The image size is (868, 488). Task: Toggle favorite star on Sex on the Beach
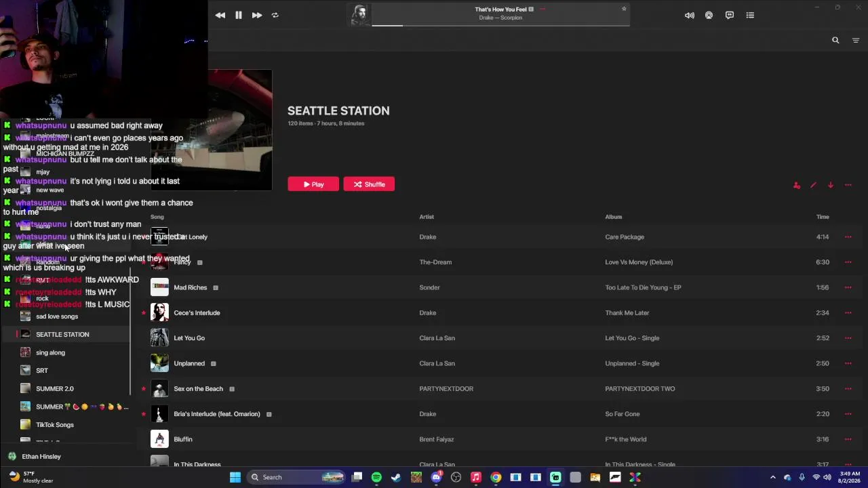[x=144, y=389]
